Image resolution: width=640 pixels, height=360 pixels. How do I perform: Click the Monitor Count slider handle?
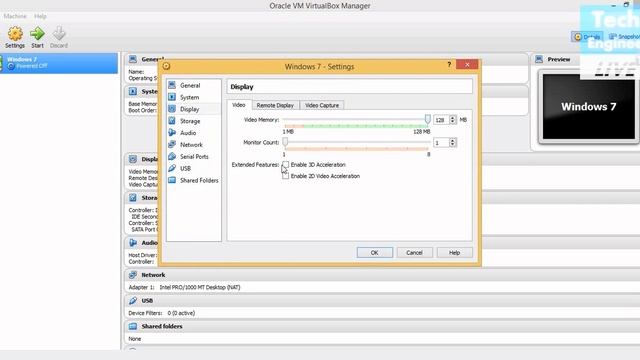(285, 142)
